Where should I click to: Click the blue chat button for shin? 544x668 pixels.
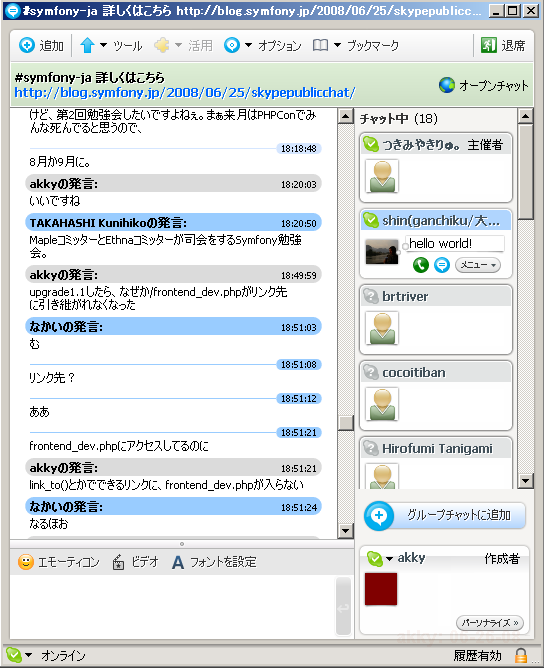coord(442,265)
